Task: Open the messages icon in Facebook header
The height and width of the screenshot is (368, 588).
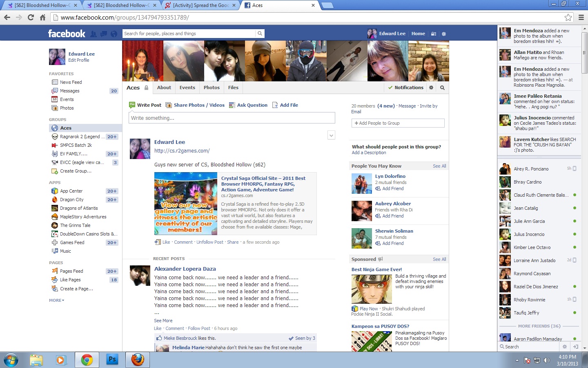Action: (x=104, y=34)
